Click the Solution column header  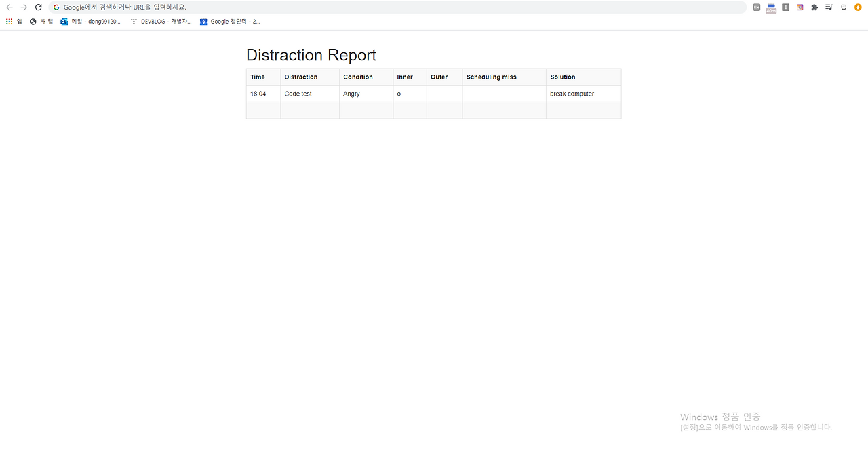click(x=583, y=77)
